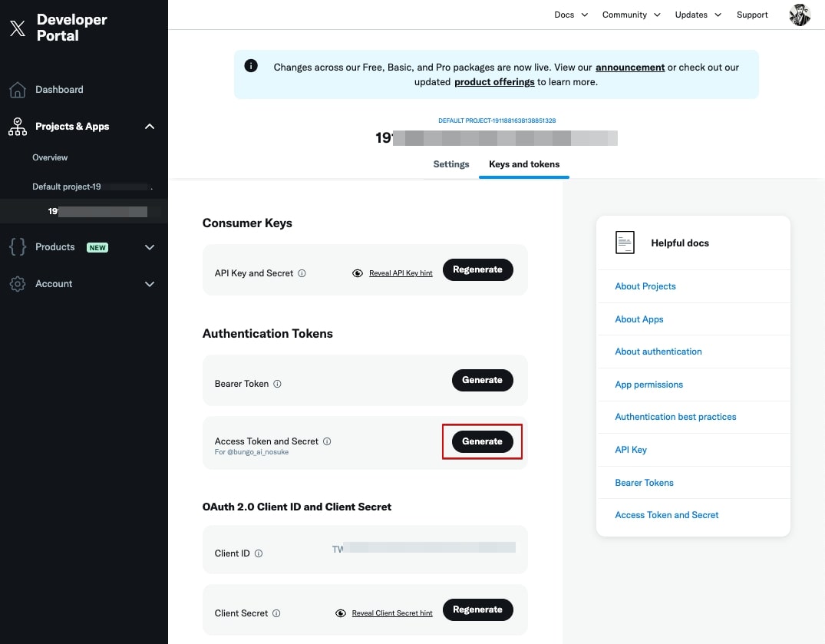Go to Dashboard in the sidebar

pos(59,90)
